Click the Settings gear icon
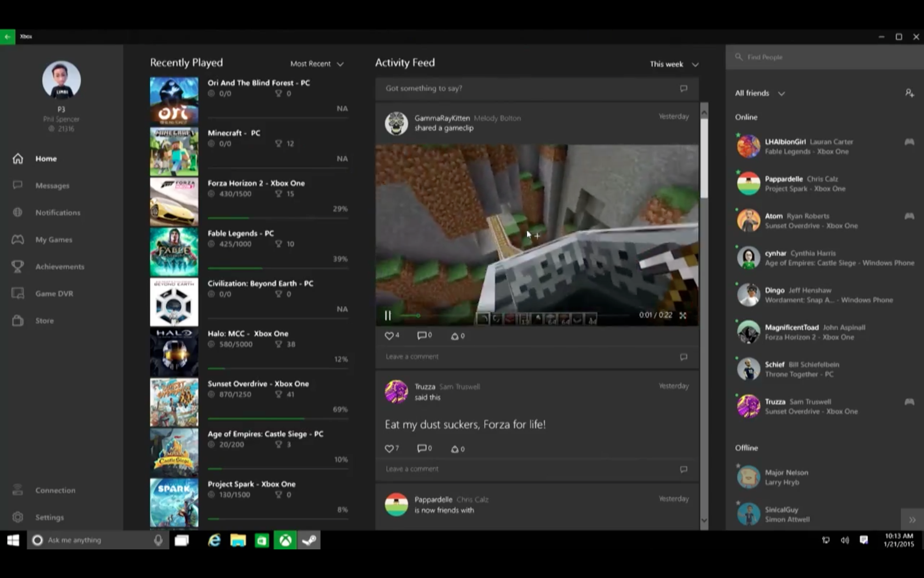924x578 pixels. (18, 517)
